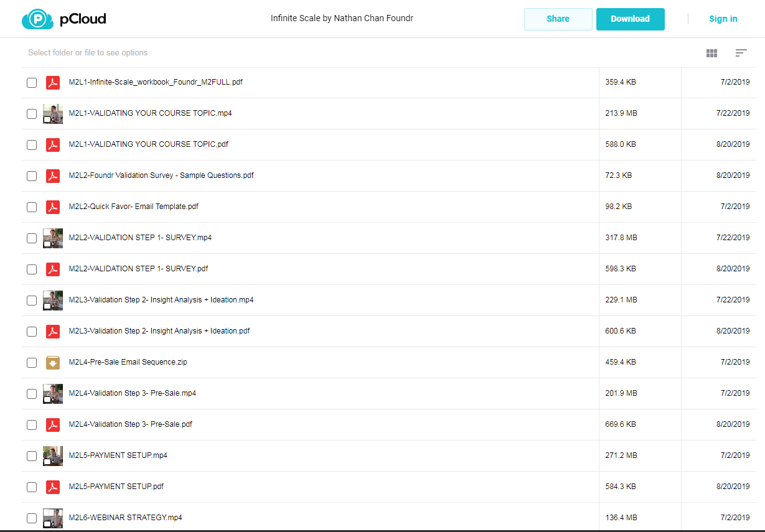Open file name M2L2-VALIDATION STEP 1- SURVEY.pdf

click(138, 269)
